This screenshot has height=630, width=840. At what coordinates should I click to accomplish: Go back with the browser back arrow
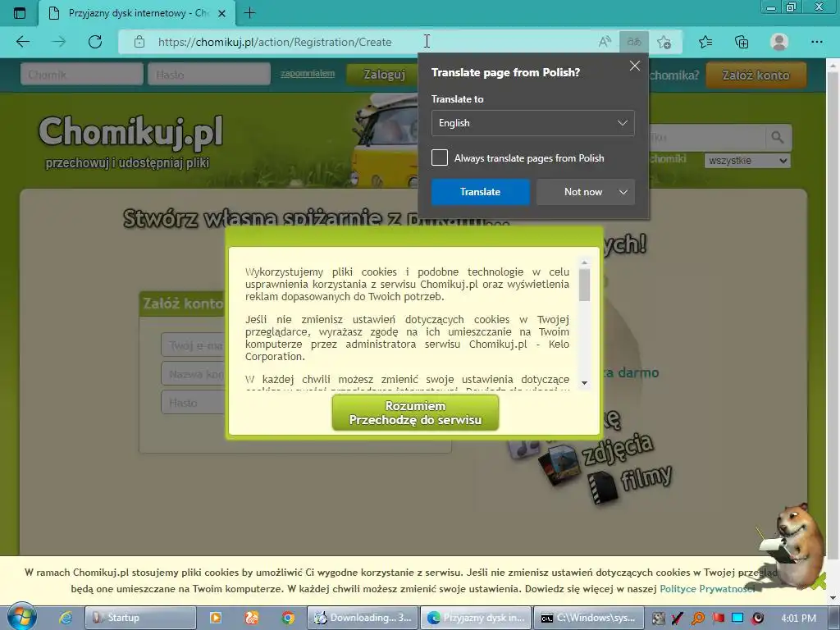click(23, 42)
